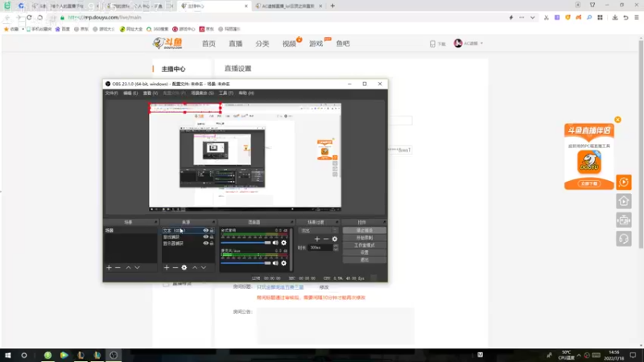Open the browser downloads icon
This screenshot has height=362, width=644.
[x=615, y=18]
